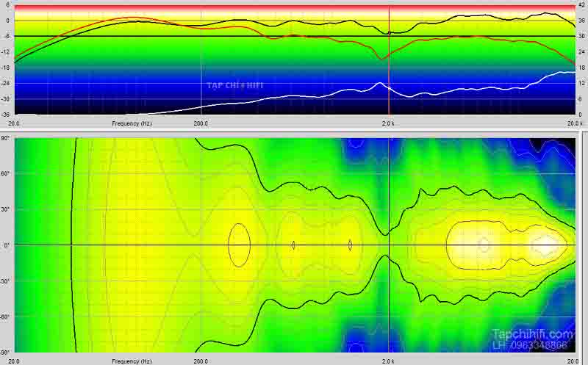Viewport: 588px width, 365px height.
Task: Click the "20.0 k" tick label under the response graph
Action: pos(575,123)
